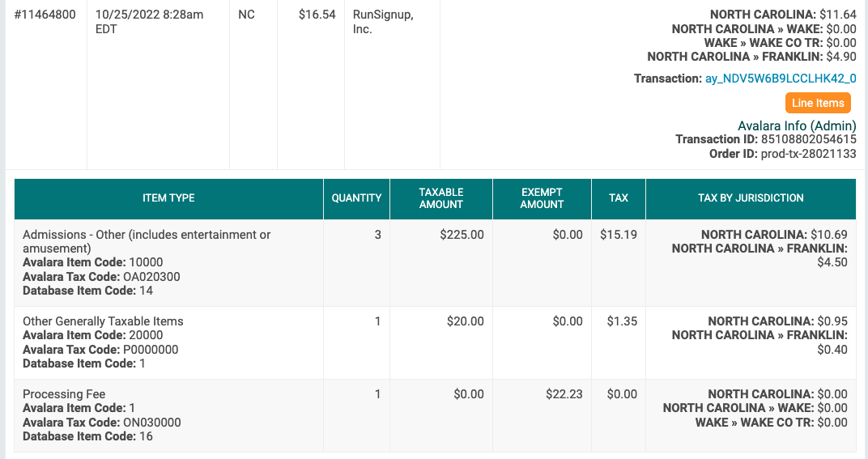Image resolution: width=868 pixels, height=459 pixels.
Task: Select the NC state cell
Action: [247, 15]
